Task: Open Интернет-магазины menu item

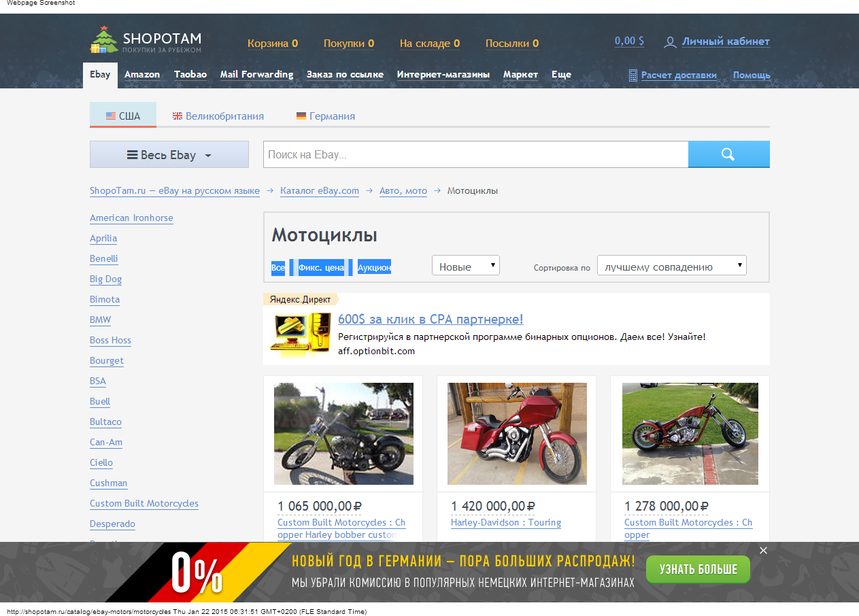Action: coord(443,75)
